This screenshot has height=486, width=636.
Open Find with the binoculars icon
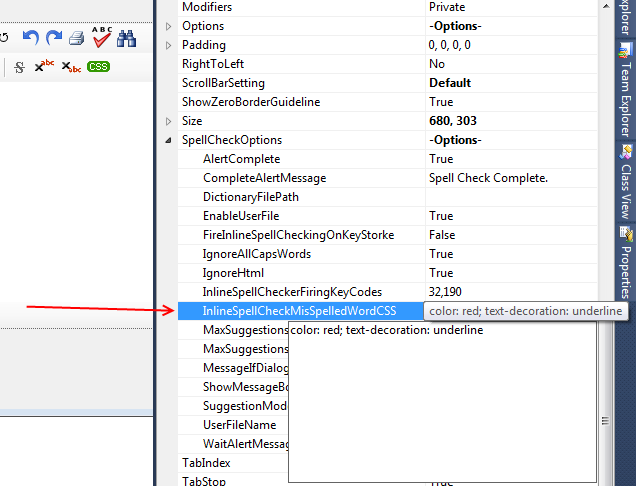click(127, 39)
